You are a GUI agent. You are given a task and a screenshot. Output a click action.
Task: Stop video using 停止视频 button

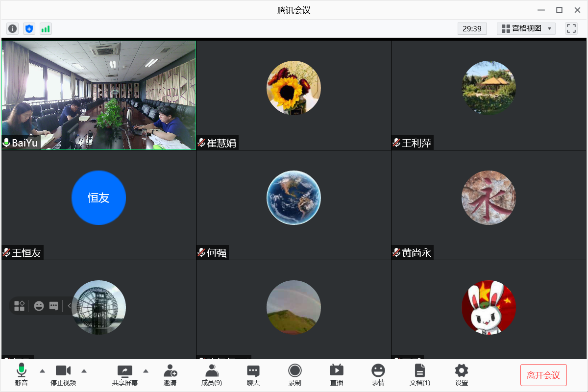[63, 375]
